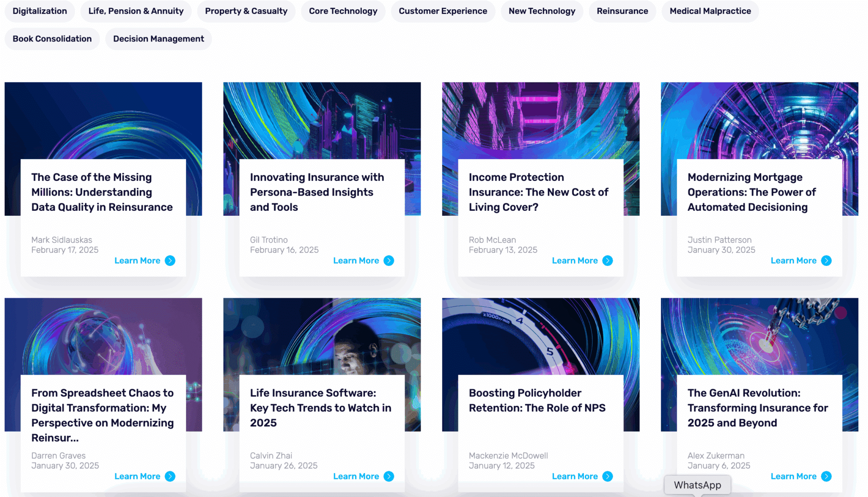
Task: Choose Property & Casualty filter
Action: coord(246,11)
